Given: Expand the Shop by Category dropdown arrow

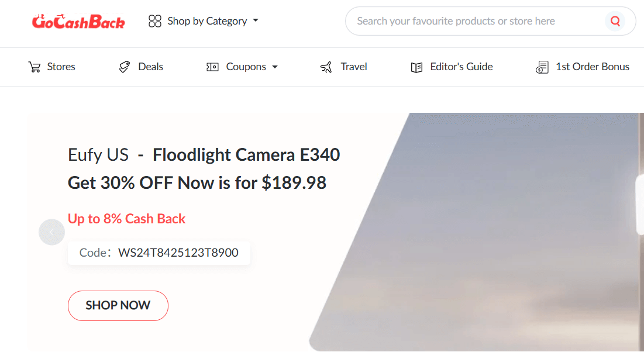Looking at the screenshot, I should pyautogui.click(x=256, y=21).
